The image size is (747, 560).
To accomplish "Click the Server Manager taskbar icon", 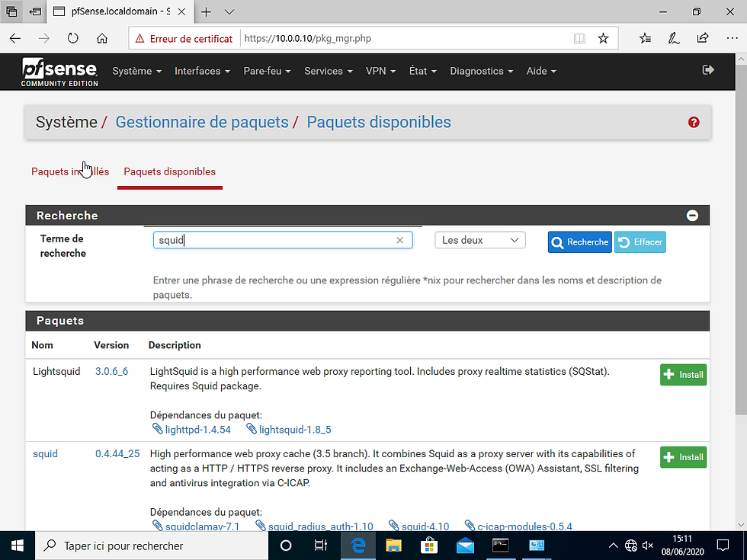I will click(x=537, y=546).
